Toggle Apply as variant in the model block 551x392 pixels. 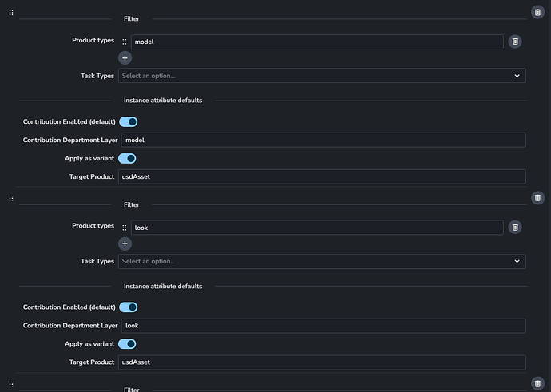pyautogui.click(x=128, y=158)
